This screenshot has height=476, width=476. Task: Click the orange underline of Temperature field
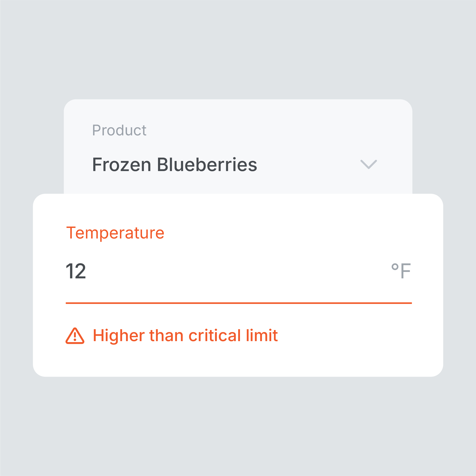239,303
